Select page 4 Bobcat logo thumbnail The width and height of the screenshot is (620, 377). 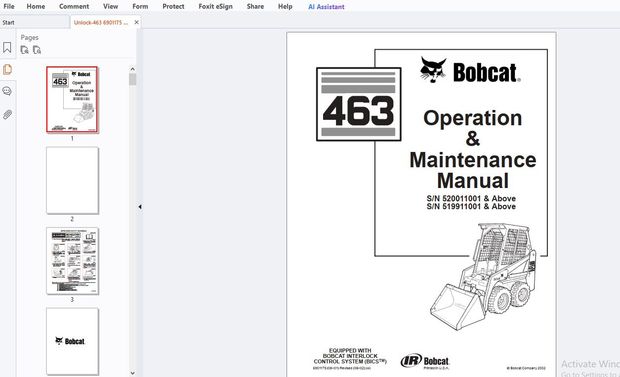(72, 341)
